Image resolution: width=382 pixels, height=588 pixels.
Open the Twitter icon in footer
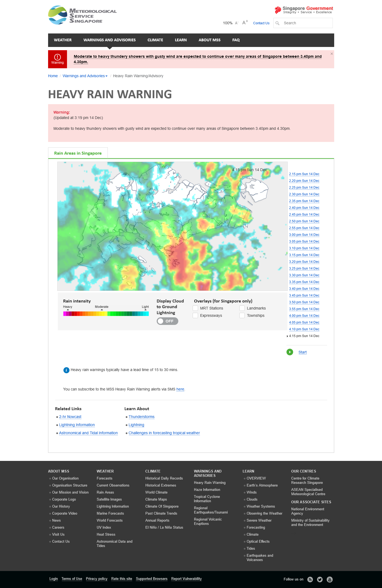(x=320, y=579)
